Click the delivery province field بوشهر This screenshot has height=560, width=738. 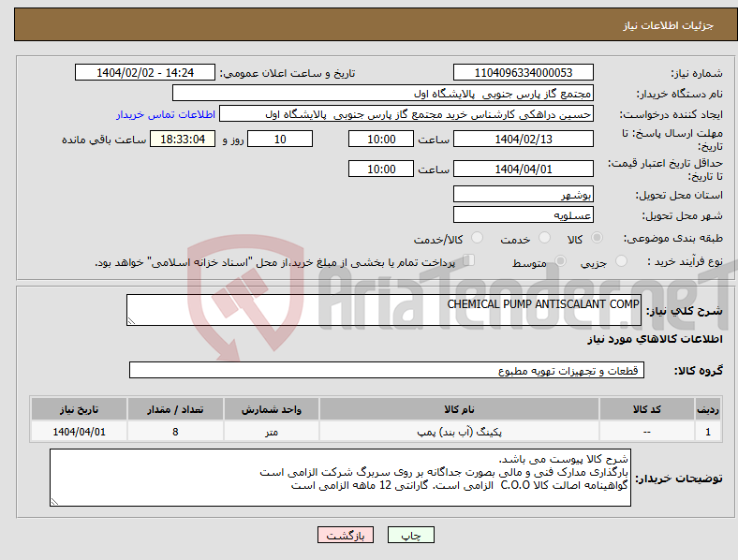(523, 194)
